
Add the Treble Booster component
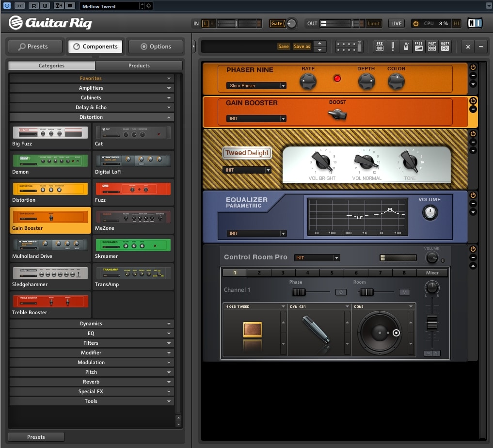pos(50,304)
